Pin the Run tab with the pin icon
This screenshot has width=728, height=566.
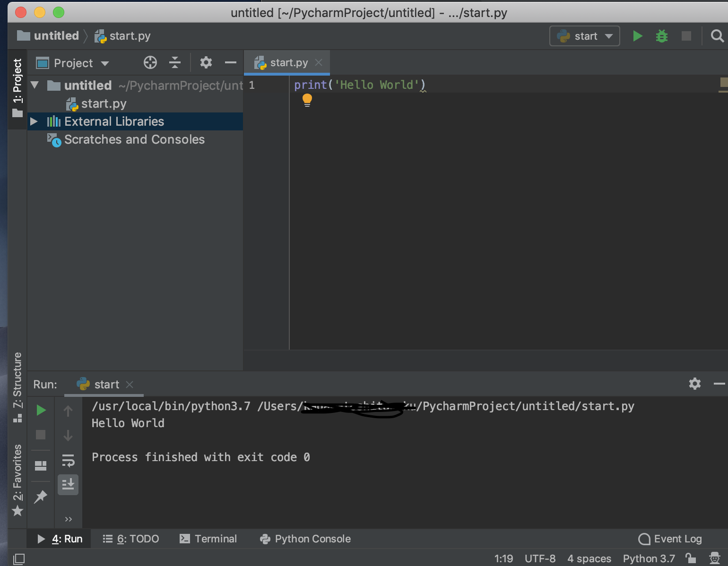(41, 497)
